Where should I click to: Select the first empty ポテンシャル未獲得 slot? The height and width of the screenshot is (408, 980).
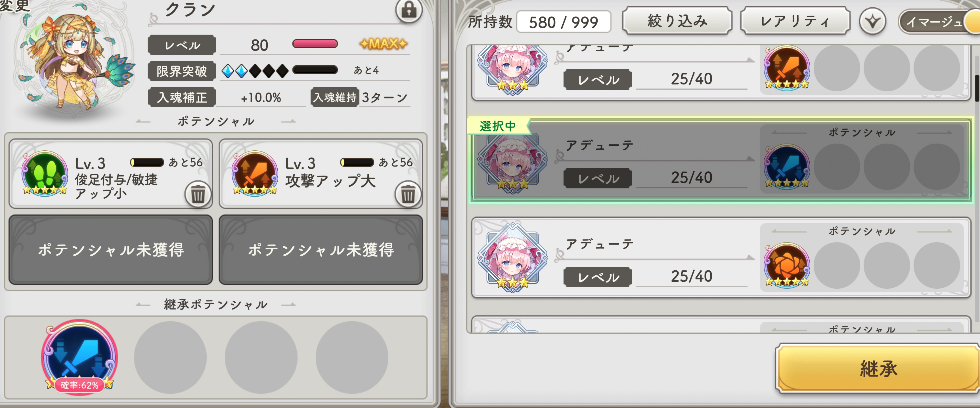tap(111, 249)
